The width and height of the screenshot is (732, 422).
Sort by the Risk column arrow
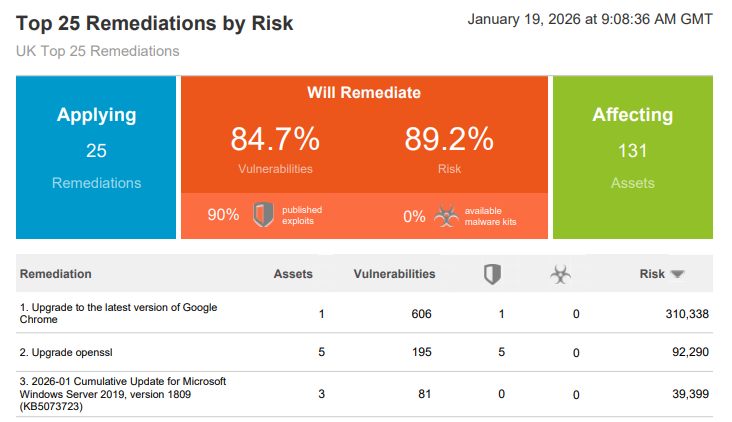677,274
